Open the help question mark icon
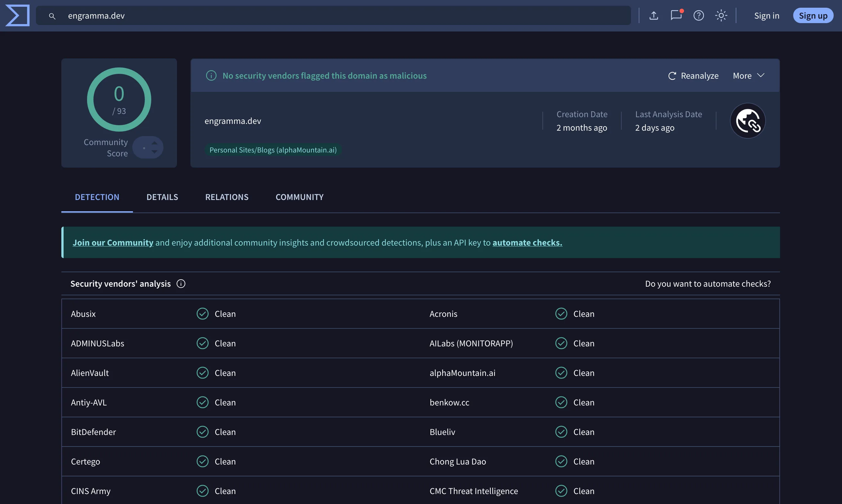 pyautogui.click(x=698, y=16)
